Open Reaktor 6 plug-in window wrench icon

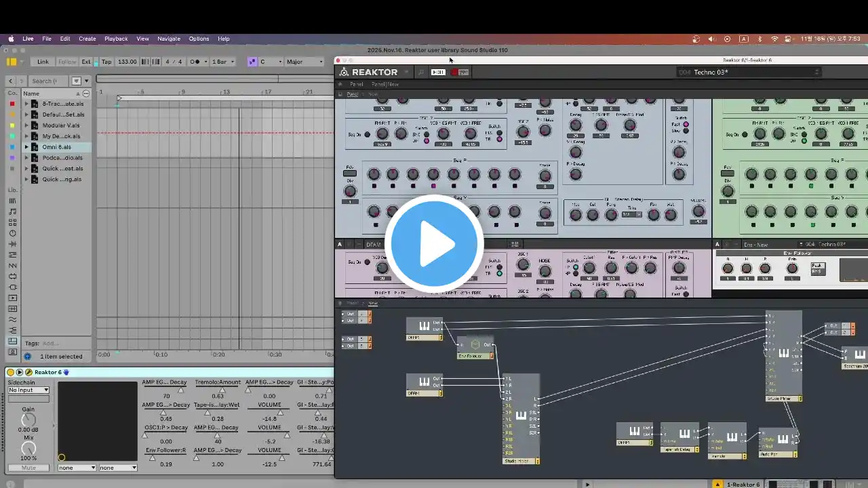click(28, 372)
